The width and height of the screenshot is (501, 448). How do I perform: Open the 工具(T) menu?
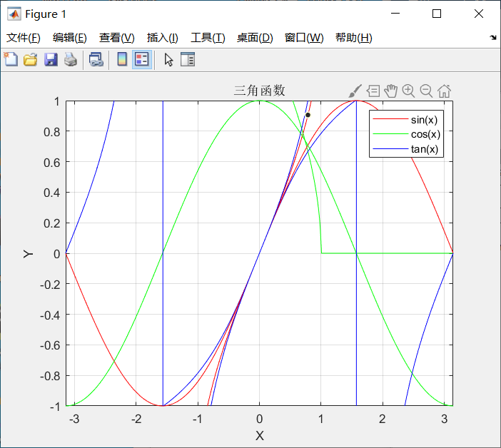pyautogui.click(x=208, y=38)
